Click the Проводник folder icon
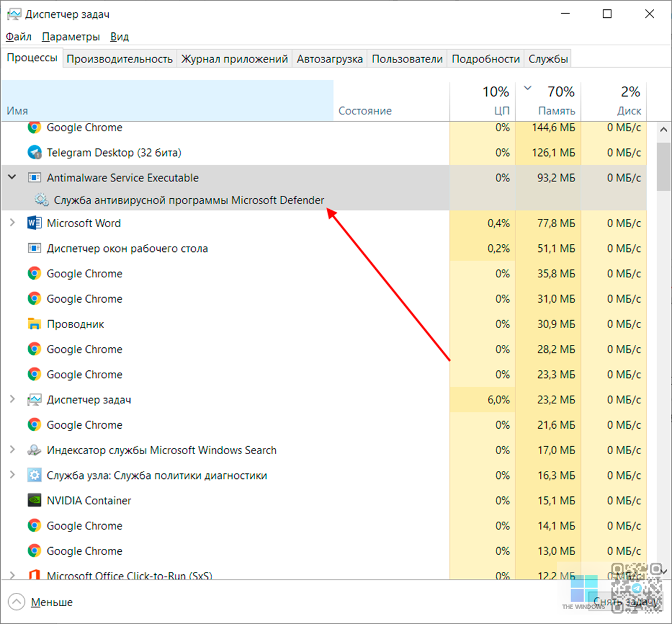Image resolution: width=672 pixels, height=624 pixels. (x=35, y=324)
